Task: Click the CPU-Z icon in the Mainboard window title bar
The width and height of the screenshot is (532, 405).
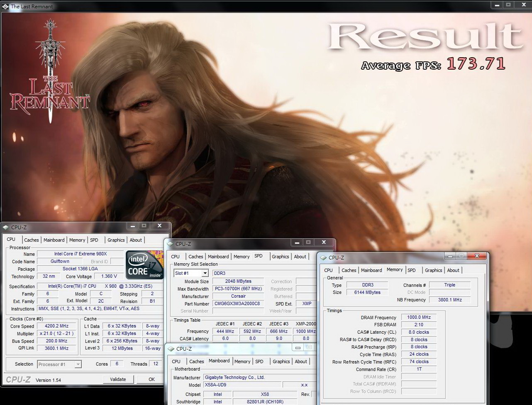Action: [171, 349]
